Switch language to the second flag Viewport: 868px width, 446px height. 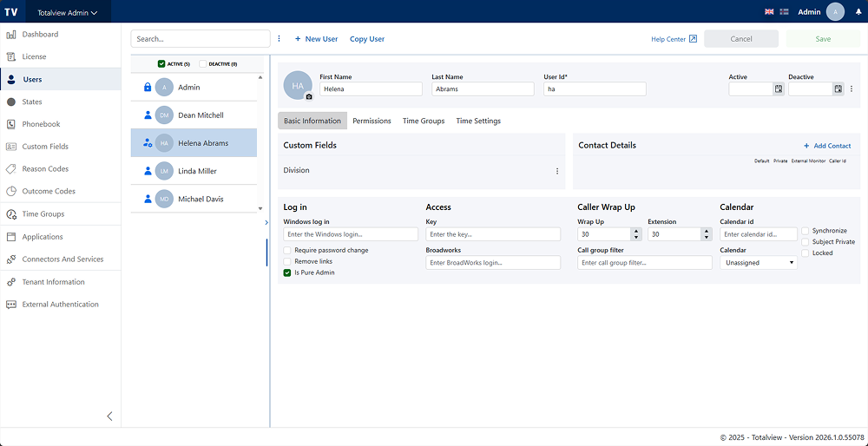[784, 11]
